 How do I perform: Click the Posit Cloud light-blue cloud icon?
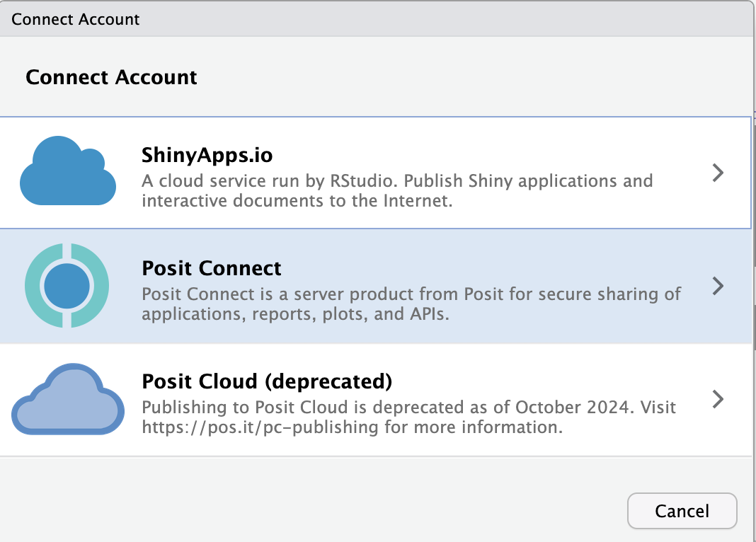point(68,400)
